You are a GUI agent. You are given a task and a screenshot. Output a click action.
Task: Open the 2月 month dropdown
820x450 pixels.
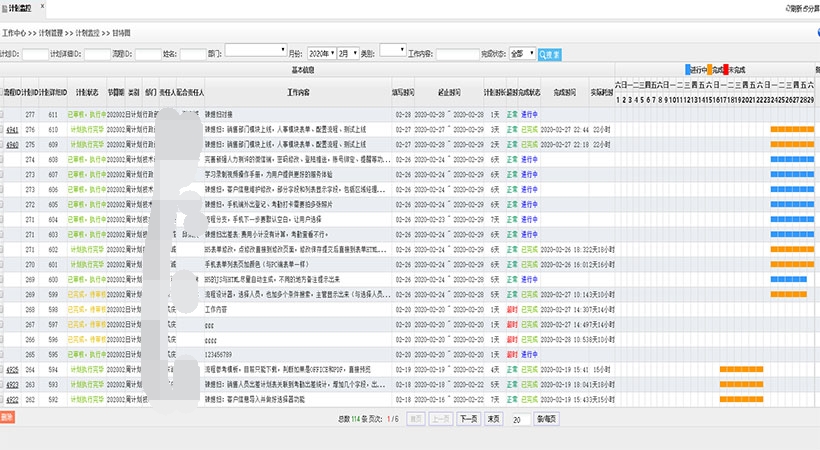point(348,53)
